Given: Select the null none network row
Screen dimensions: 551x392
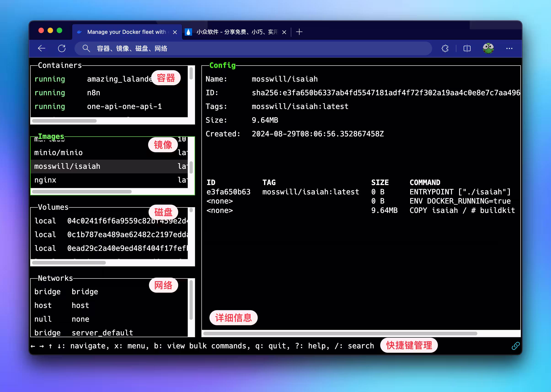Looking at the screenshot, I should click(109, 319).
